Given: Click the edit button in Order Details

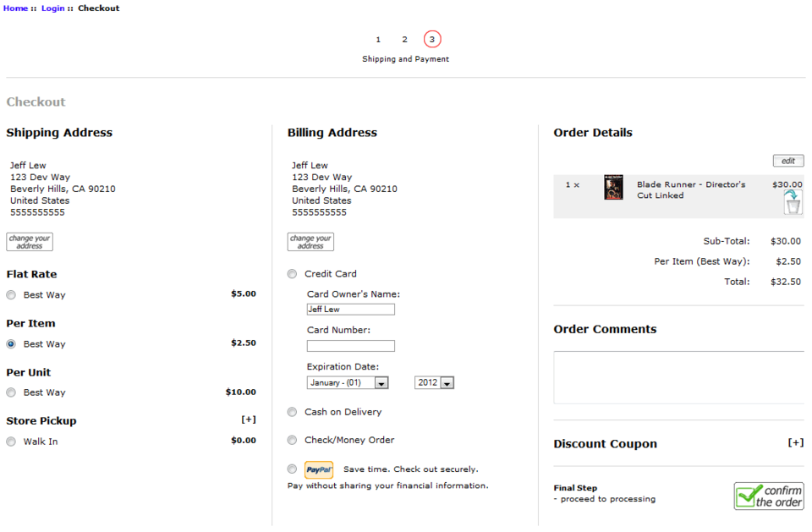Looking at the screenshot, I should click(x=787, y=160).
